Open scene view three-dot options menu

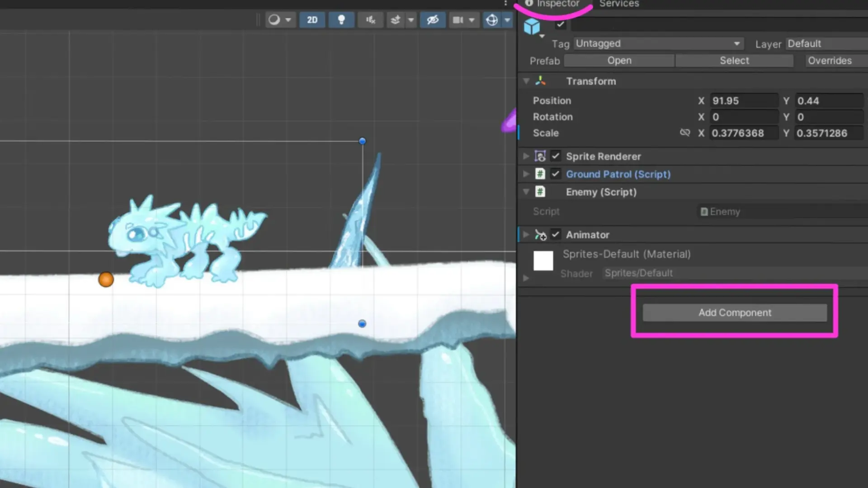tap(505, 3)
